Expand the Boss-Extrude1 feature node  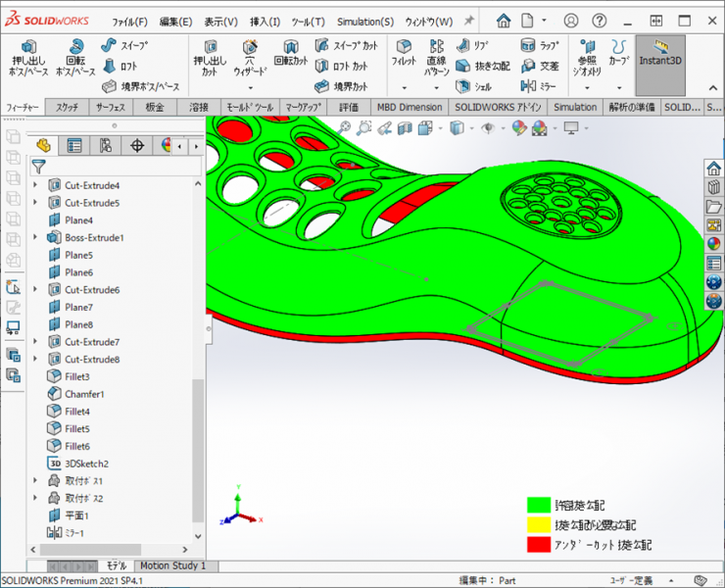tap(36, 237)
